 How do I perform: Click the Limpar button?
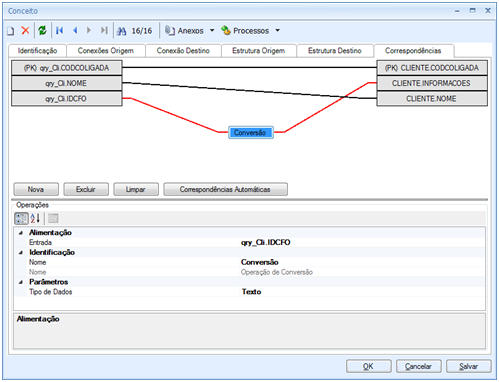point(136,189)
